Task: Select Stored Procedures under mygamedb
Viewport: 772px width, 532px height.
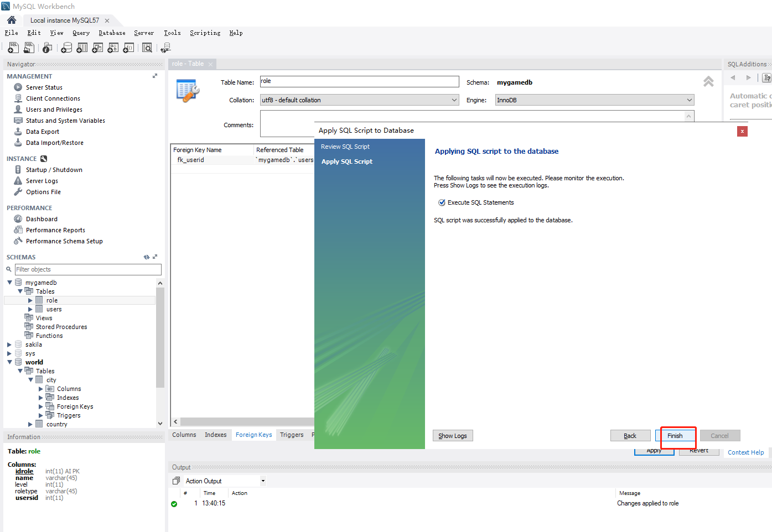Action: pos(61,327)
